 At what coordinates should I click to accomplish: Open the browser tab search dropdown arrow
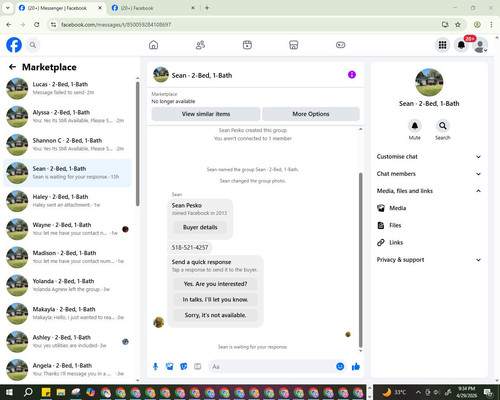[x=8, y=8]
